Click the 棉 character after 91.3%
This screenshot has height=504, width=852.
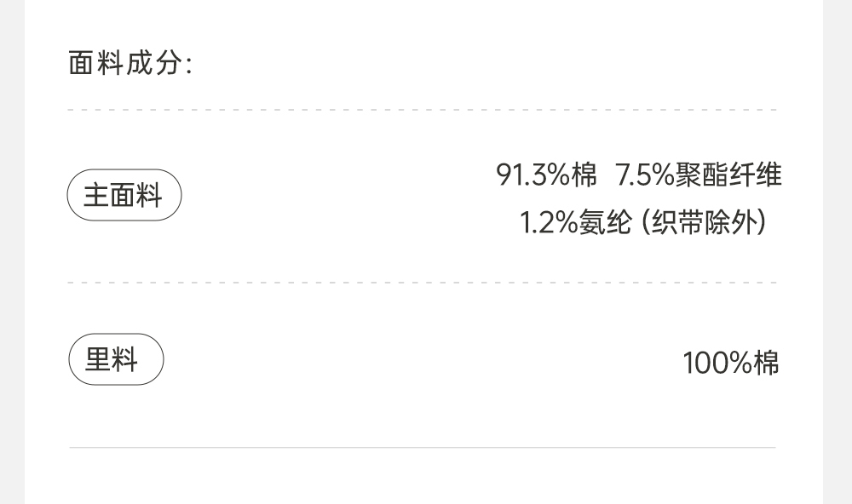click(x=584, y=175)
